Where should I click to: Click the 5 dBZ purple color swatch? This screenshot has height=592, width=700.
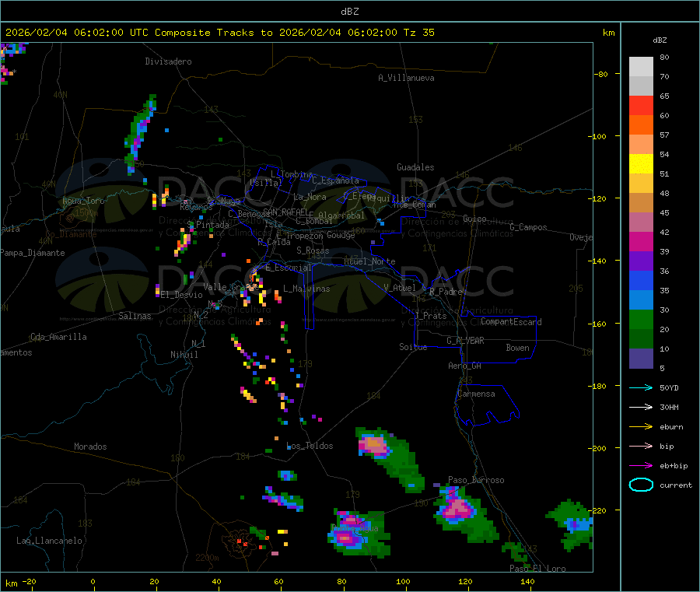(x=641, y=359)
